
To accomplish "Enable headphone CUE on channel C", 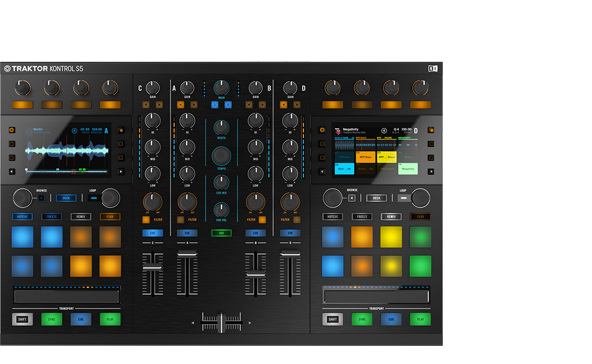I will coord(153,233).
